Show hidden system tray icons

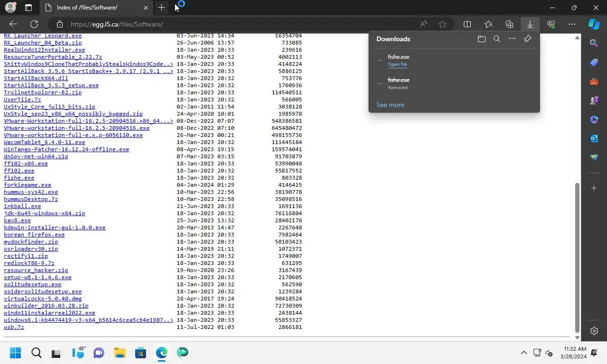tap(524, 353)
